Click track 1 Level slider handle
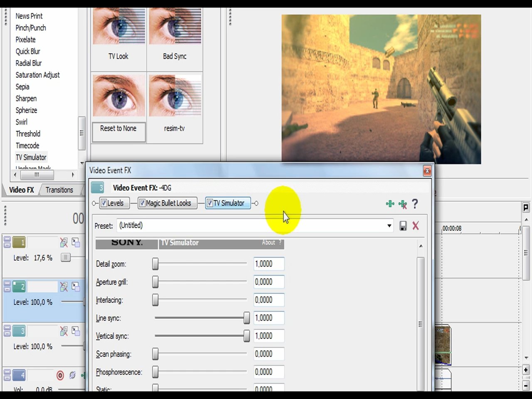The image size is (532, 399). click(65, 258)
